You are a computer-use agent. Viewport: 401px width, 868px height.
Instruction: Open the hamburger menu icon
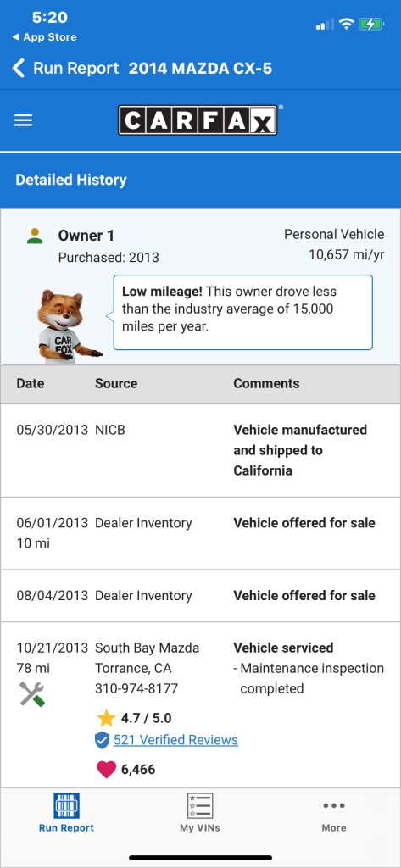pos(23,120)
